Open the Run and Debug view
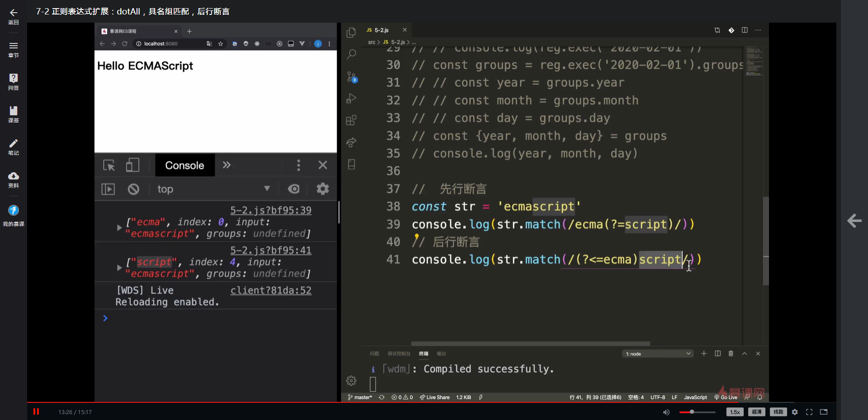Screen dimensions: 868x420 click(x=351, y=99)
